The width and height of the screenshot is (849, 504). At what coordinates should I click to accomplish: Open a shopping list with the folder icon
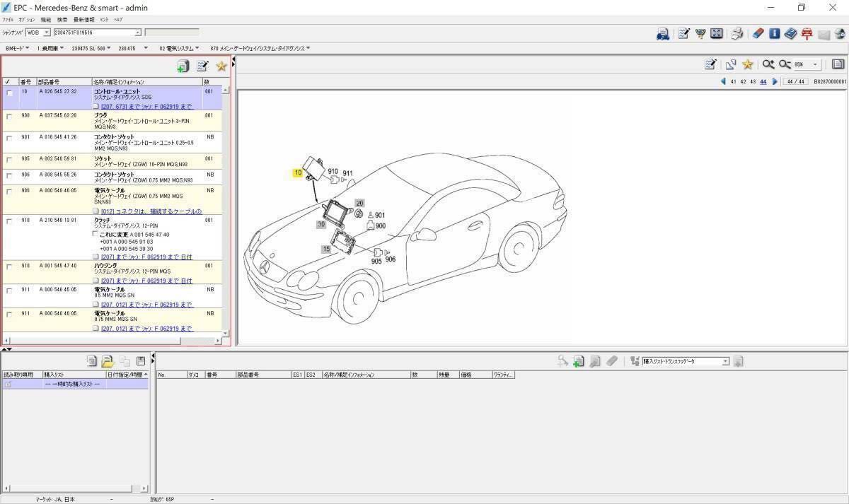[x=108, y=361]
